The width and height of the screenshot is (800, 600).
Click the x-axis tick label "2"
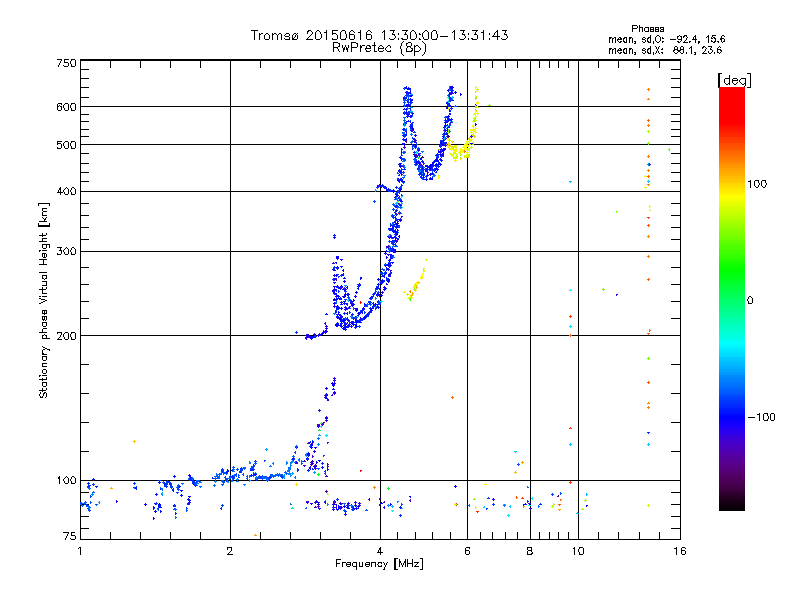click(x=230, y=551)
